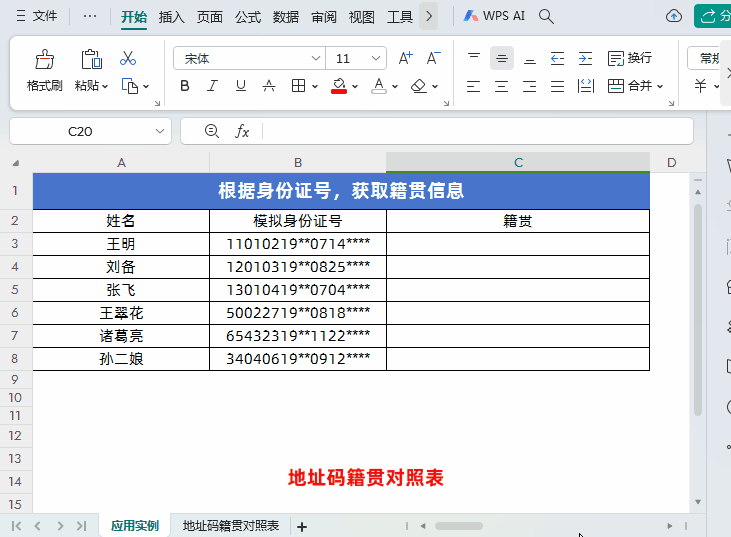Click the zoom lens icon in formula bar

pos(212,131)
